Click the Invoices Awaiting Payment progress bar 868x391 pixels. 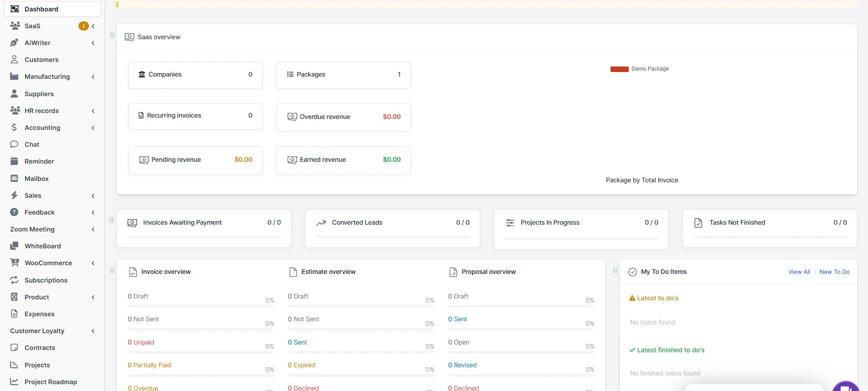(x=203, y=237)
